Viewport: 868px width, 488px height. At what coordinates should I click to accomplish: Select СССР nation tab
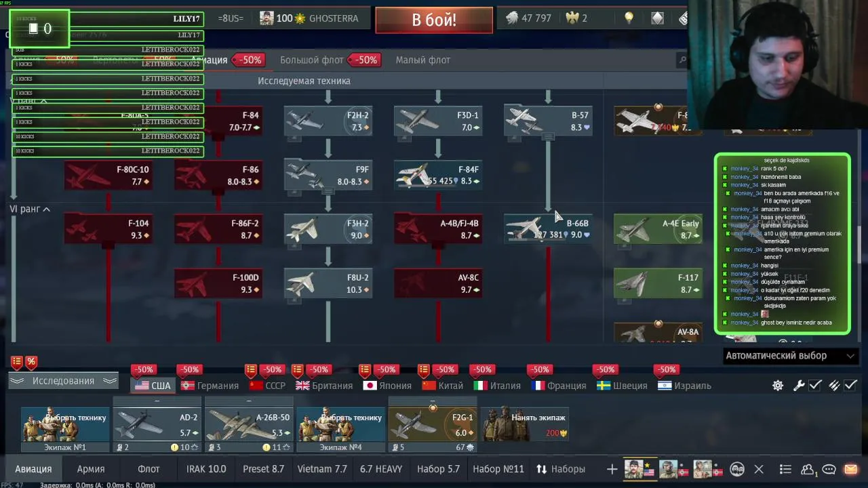coord(267,385)
